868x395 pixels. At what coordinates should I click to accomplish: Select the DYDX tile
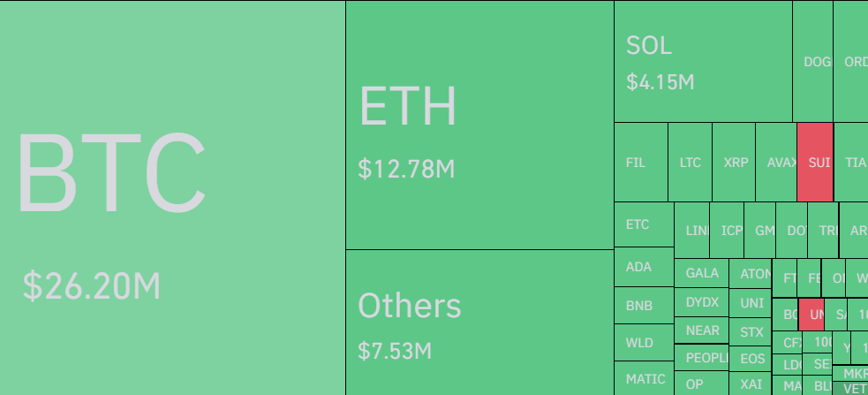point(702,302)
